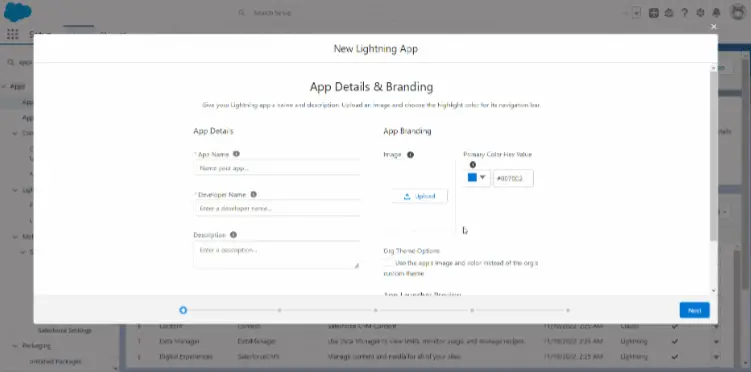Click the Packaging label in sidebar
The height and width of the screenshot is (372, 751).
[36, 345]
